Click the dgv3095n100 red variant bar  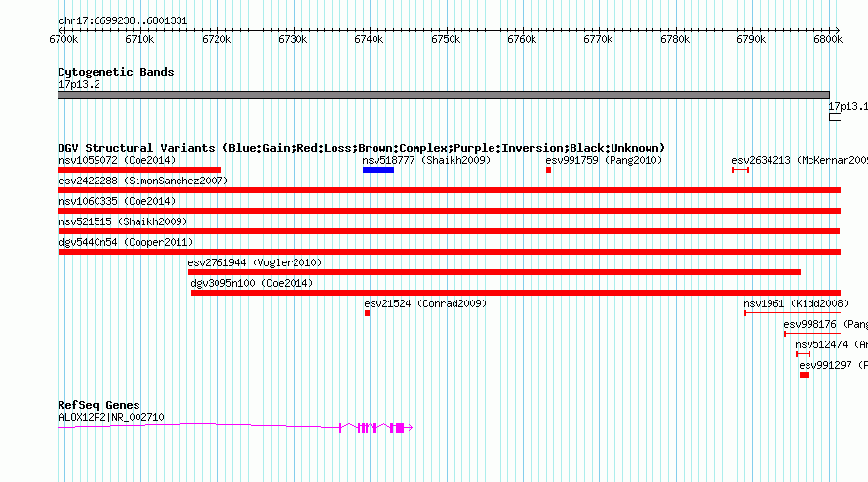coord(516,293)
